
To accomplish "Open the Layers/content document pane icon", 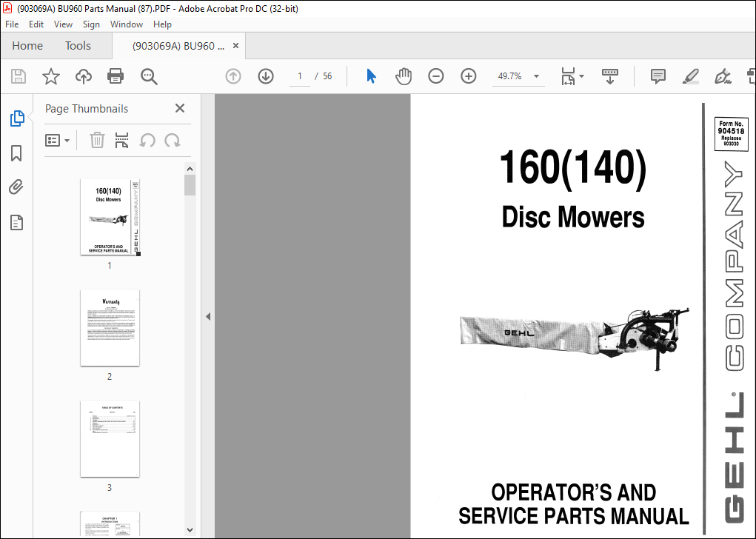I will 16,223.
